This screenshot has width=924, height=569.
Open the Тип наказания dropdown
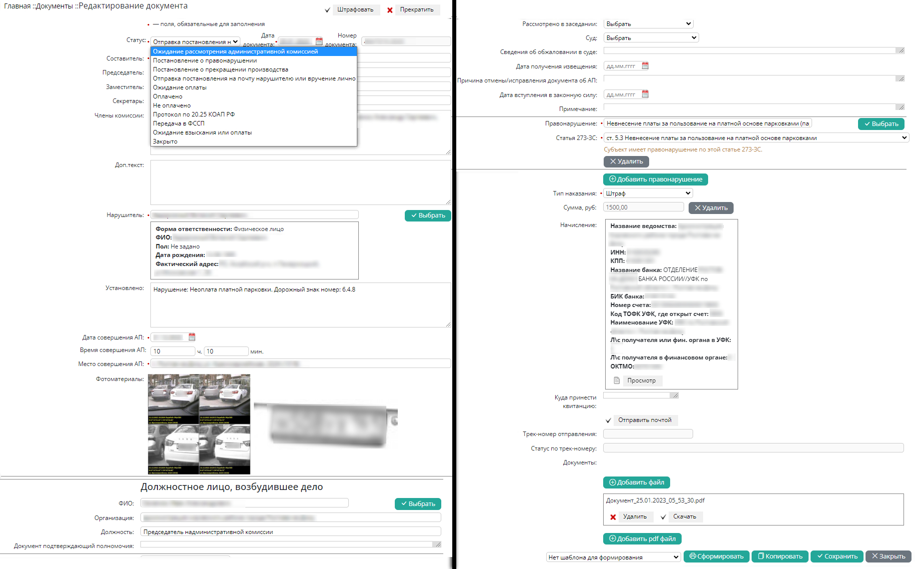[648, 193]
